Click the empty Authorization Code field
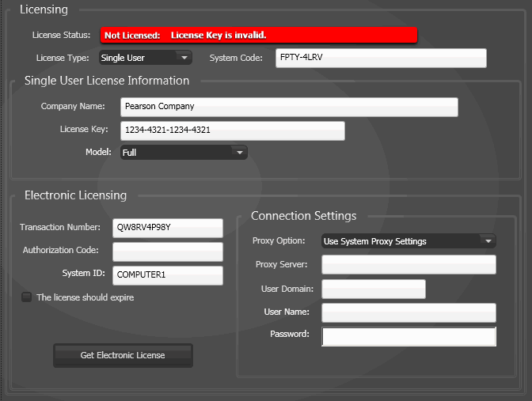Image resolution: width=532 pixels, height=401 pixels. pos(168,252)
